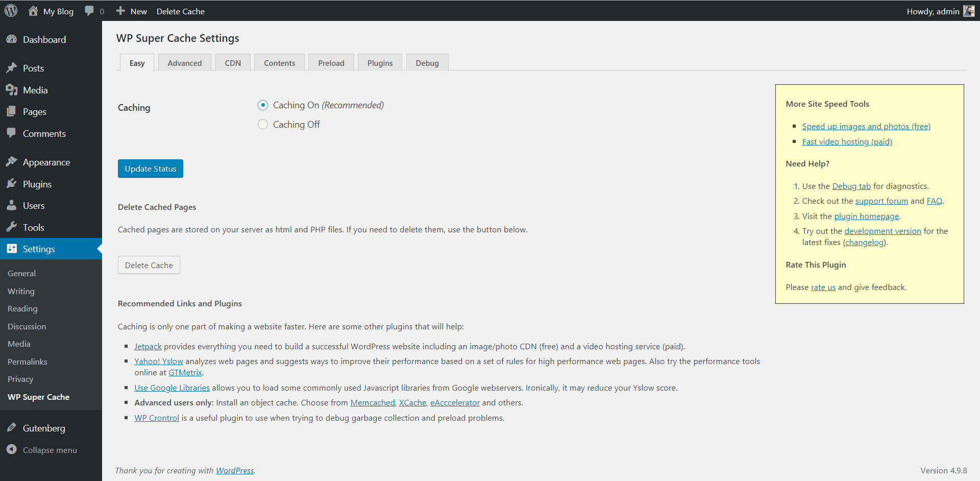Click the admin avatar thumbnail
This screenshot has width=980, height=481.
(969, 11)
